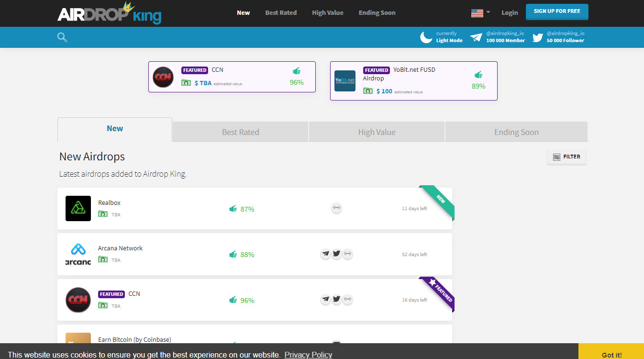The image size is (644, 359).
Task: Click the 89% rating on YoBit.net card
Action: point(478,86)
